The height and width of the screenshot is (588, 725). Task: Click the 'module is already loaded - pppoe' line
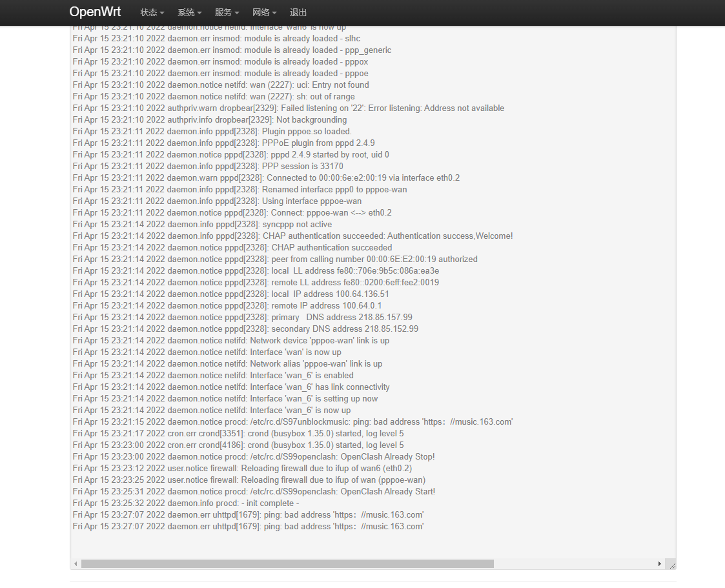pos(220,73)
